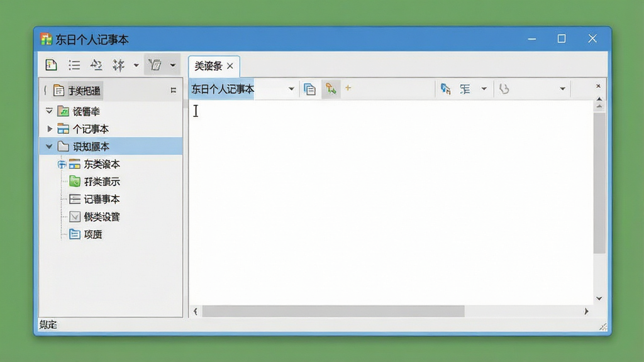Select the last blue document tree item
The image size is (644, 362).
pyautogui.click(x=93, y=234)
